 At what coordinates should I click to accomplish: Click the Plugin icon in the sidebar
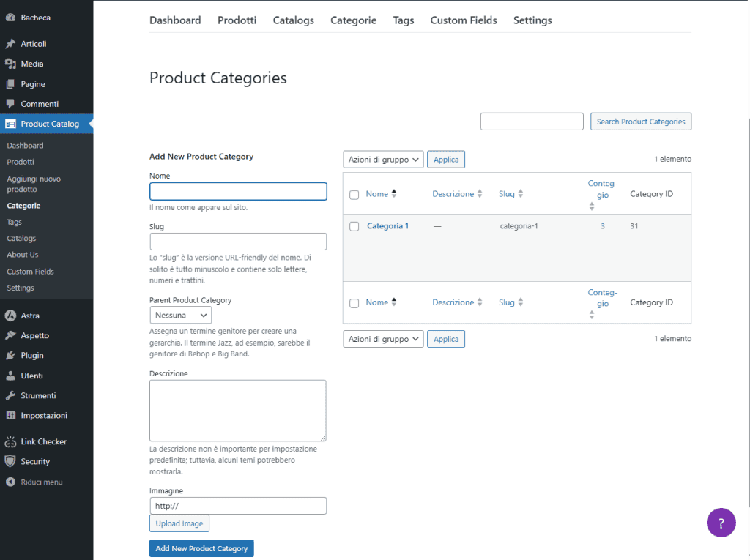pos(10,356)
